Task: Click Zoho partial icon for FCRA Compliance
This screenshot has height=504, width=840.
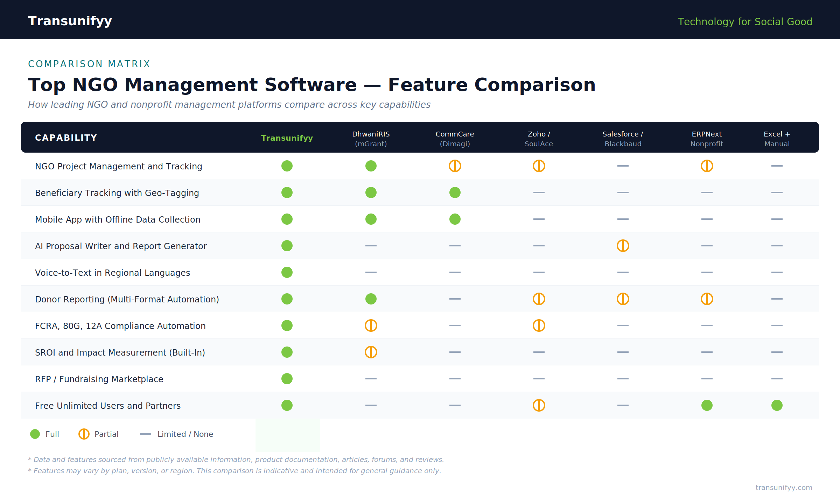Action: coord(539,325)
